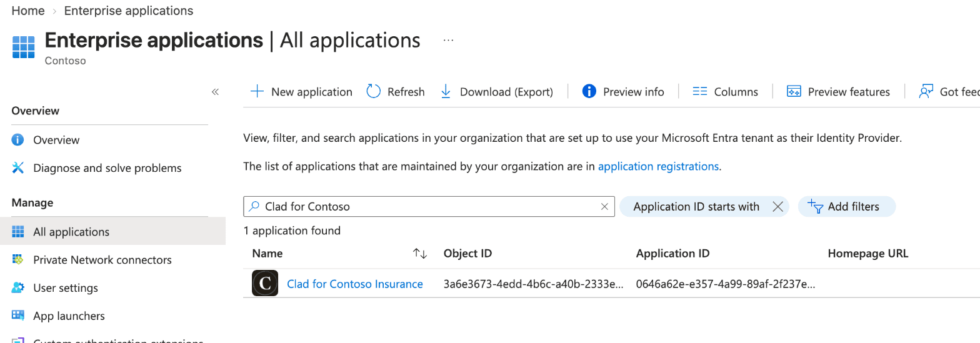The image size is (980, 343).
Task: Click the Download (Export) label
Action: [x=506, y=92]
